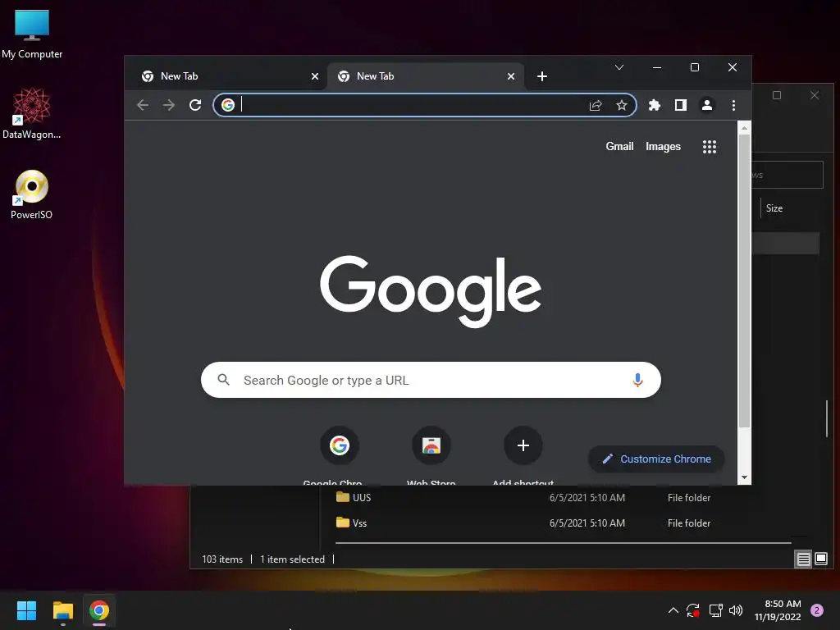Screen dimensions: 840x630
Task: Open the Gmail link
Action: point(619,146)
